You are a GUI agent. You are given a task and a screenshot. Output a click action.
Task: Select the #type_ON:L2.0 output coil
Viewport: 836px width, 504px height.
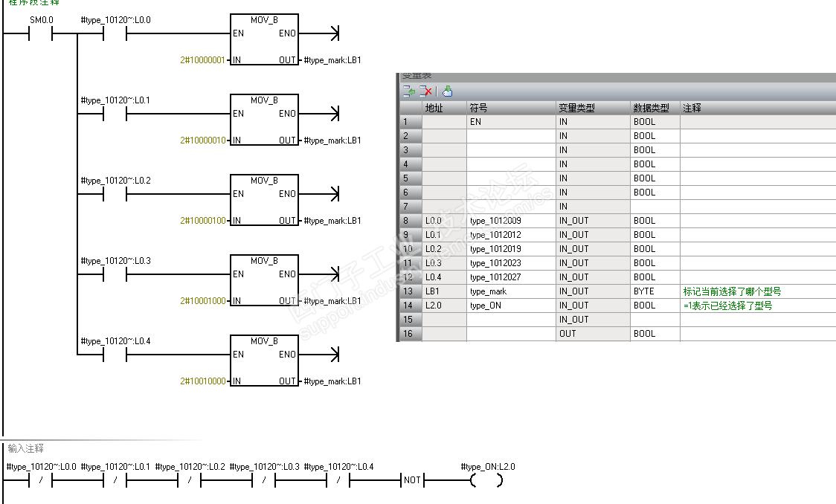click(486, 480)
